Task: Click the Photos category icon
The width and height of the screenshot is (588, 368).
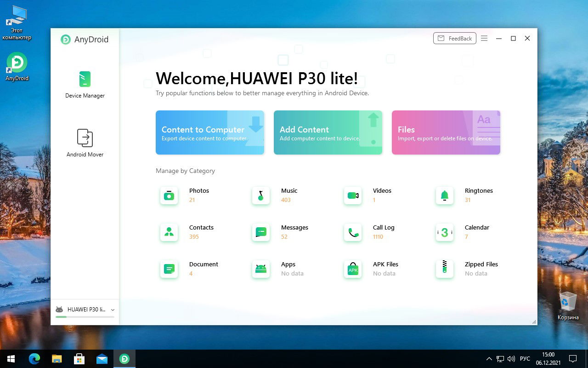Action: pyautogui.click(x=169, y=195)
